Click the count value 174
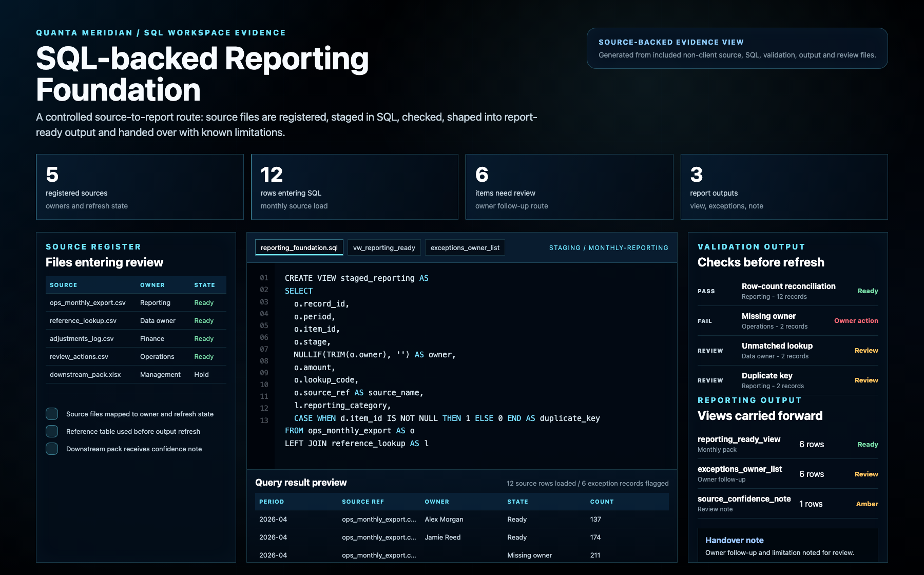 point(595,538)
